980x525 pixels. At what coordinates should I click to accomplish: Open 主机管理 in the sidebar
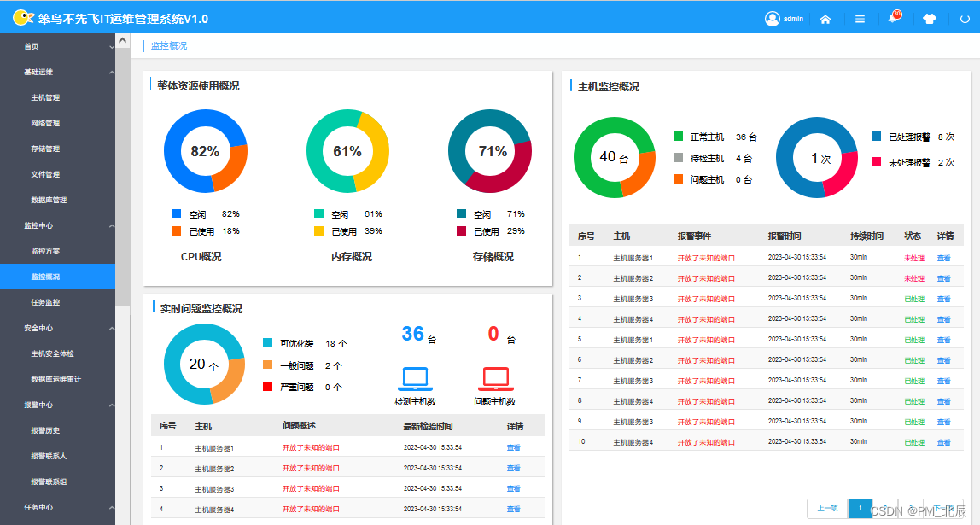(x=45, y=97)
